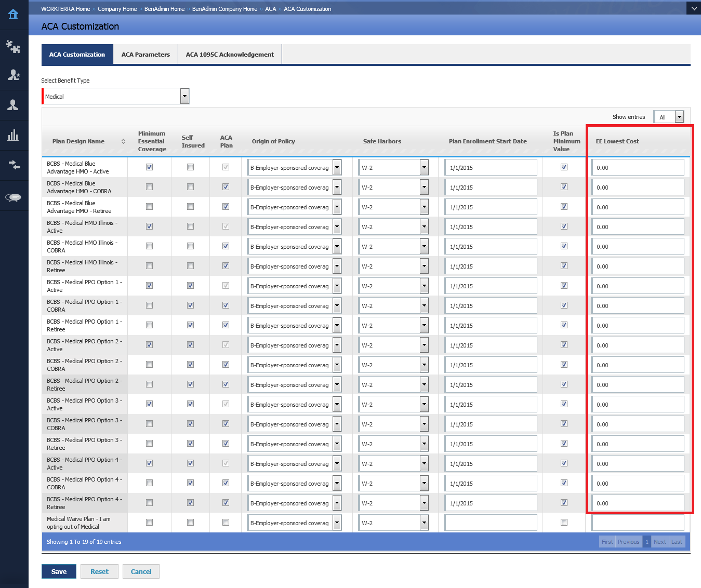
Task: Toggle Self Insured for Medical HMO Illinois - Active
Action: [190, 226]
